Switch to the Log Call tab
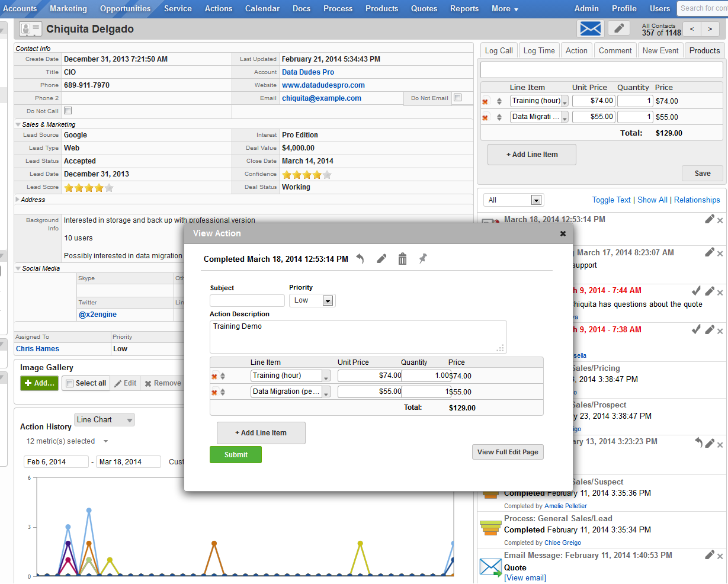The image size is (728, 584). 498,50
